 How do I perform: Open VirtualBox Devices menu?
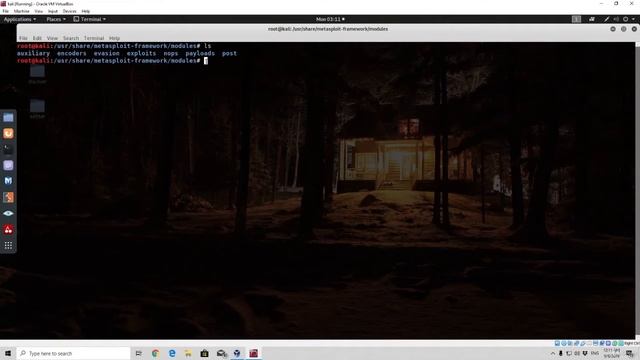click(x=69, y=11)
